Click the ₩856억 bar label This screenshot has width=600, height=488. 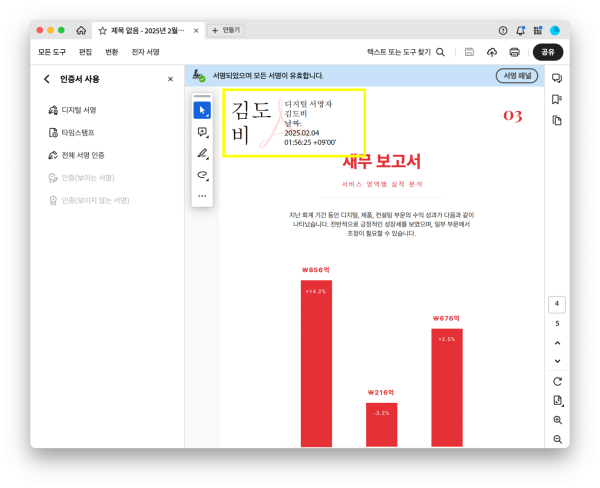[316, 270]
